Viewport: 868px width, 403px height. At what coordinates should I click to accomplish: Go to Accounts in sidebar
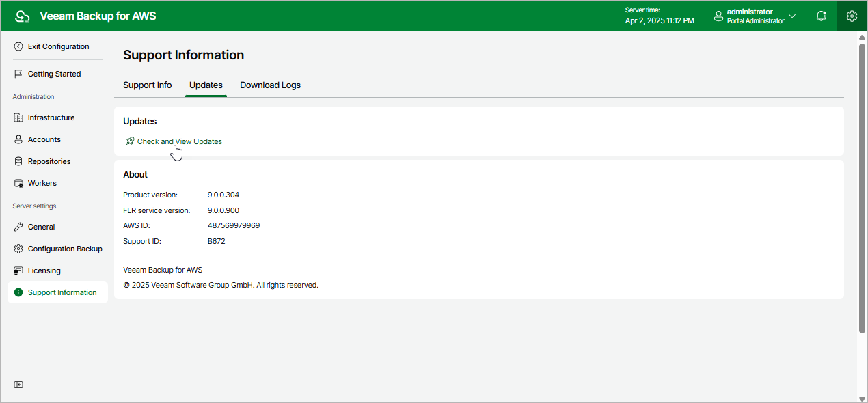click(44, 139)
